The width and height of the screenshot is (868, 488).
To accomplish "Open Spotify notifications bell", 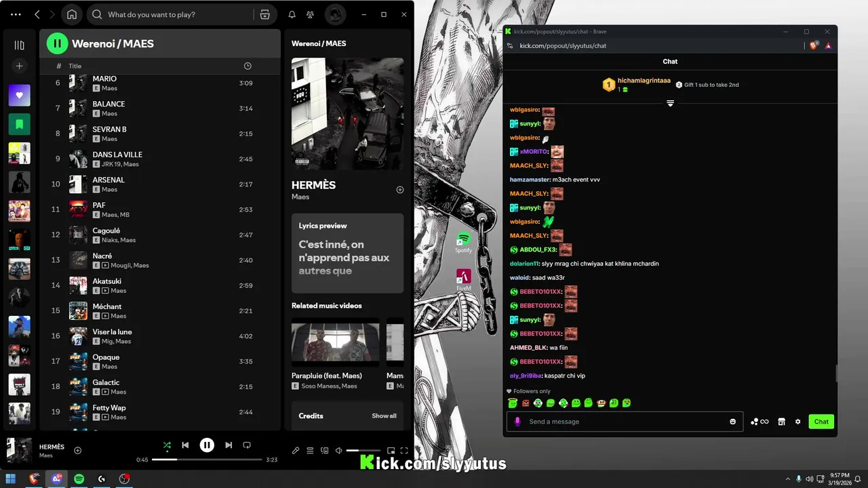I will pos(292,14).
